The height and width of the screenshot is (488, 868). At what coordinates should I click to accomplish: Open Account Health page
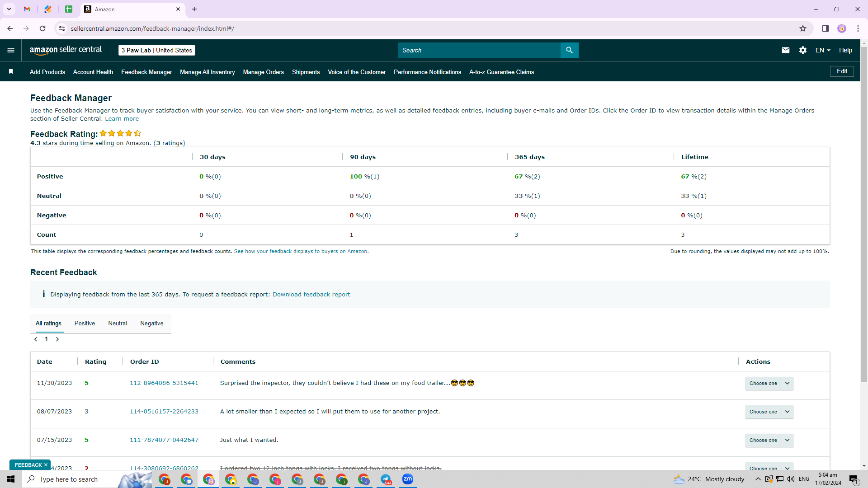tap(93, 72)
